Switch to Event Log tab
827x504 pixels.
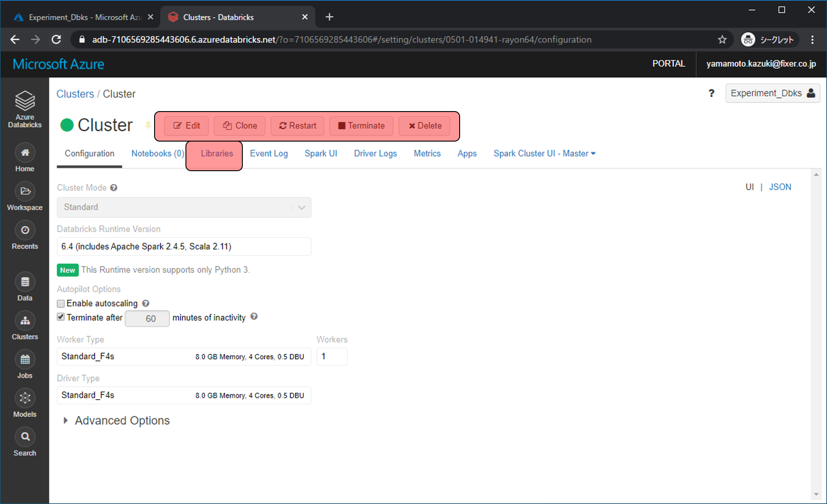tap(269, 153)
